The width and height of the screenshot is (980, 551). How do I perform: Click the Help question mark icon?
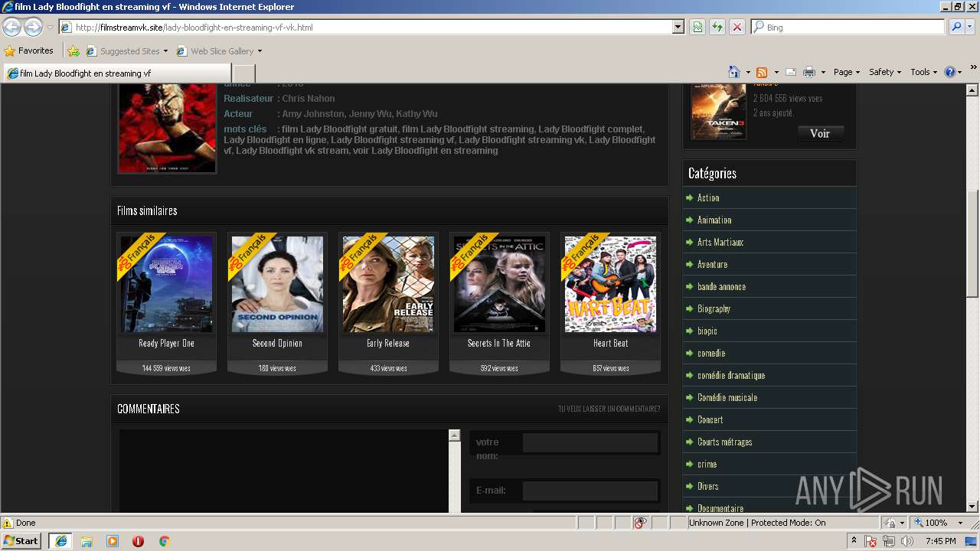tap(950, 72)
